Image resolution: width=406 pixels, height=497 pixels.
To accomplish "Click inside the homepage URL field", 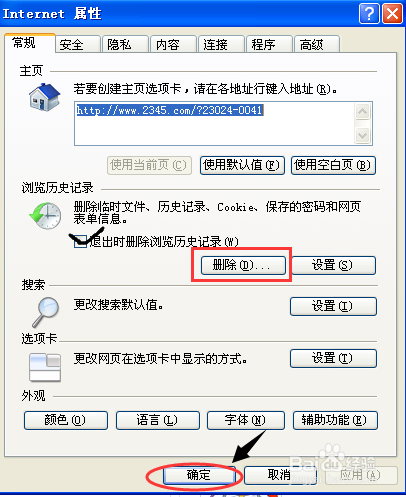I will (215, 124).
